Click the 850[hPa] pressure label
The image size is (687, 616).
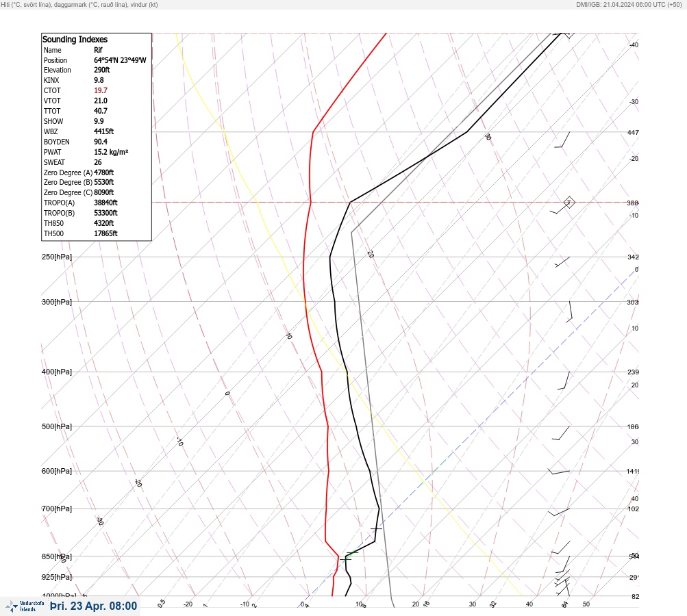(57, 557)
